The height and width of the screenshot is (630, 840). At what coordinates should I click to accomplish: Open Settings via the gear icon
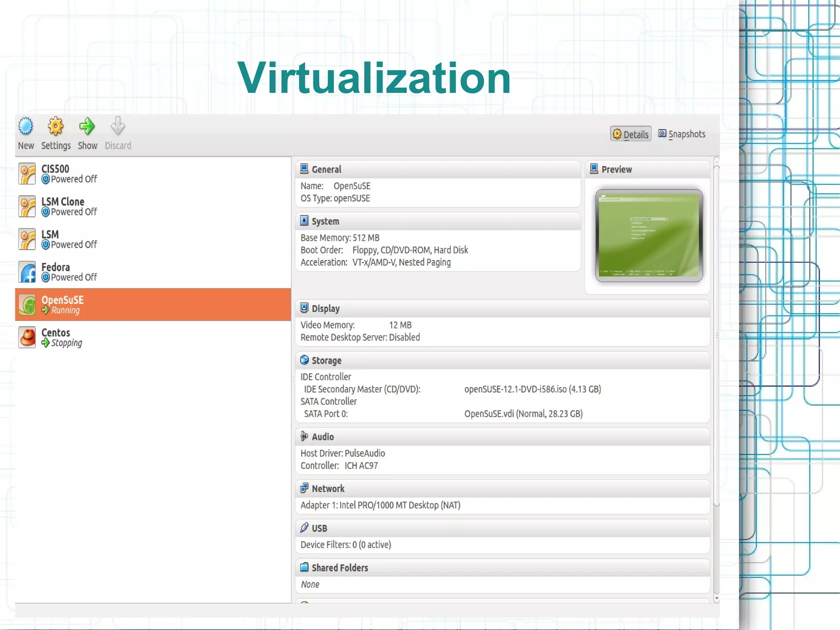55,126
